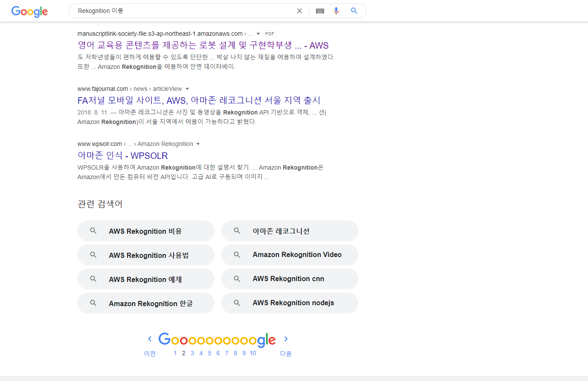Go to results page 3
Image resolution: width=588 pixels, height=381 pixels.
[192, 353]
